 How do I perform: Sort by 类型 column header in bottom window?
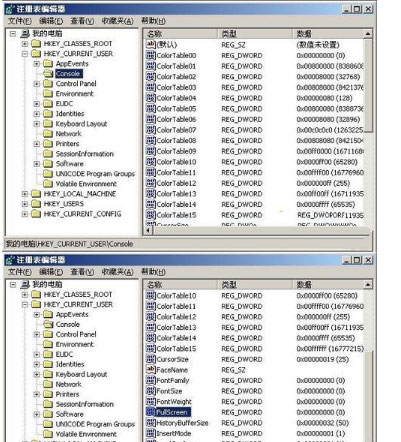[255, 284]
